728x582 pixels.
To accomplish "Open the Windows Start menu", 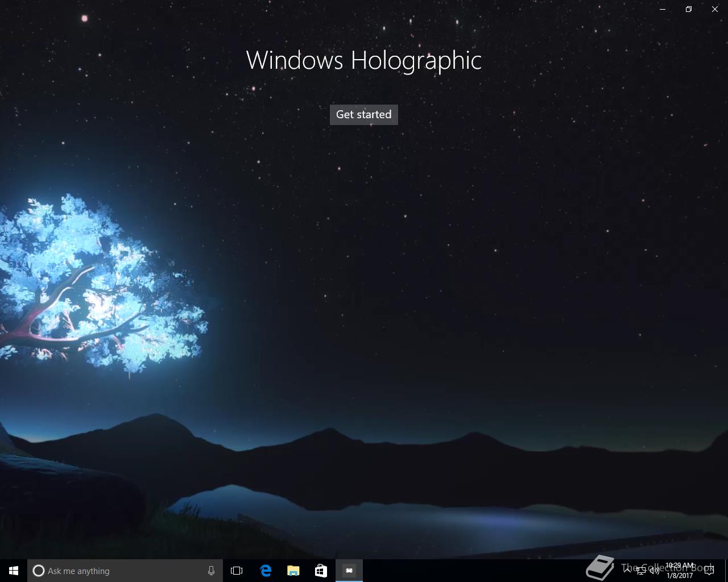I will point(14,571).
